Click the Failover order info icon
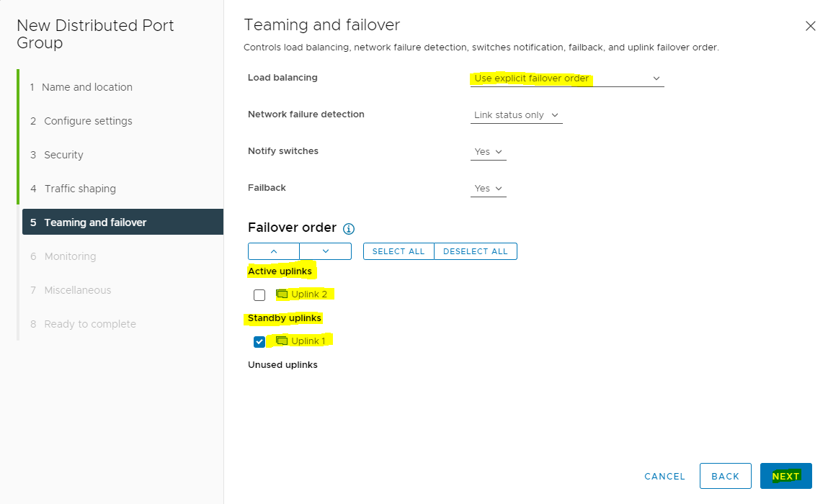Image resolution: width=828 pixels, height=504 pixels. pos(349,228)
